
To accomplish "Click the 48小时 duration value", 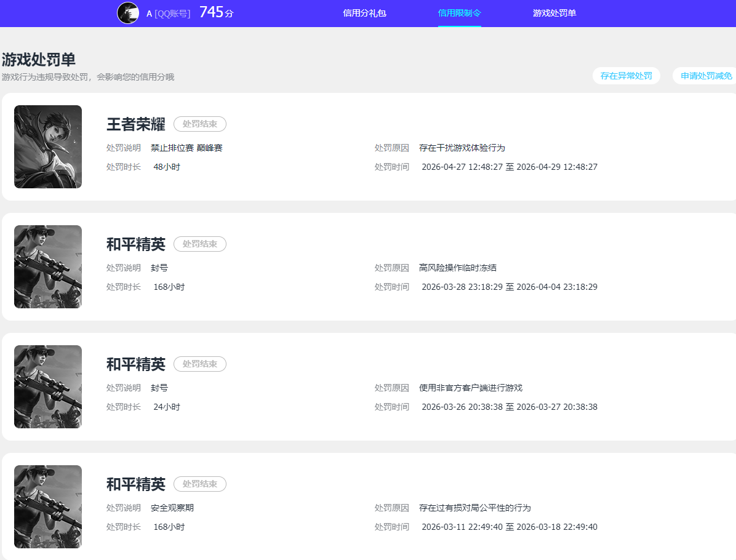I will (167, 167).
